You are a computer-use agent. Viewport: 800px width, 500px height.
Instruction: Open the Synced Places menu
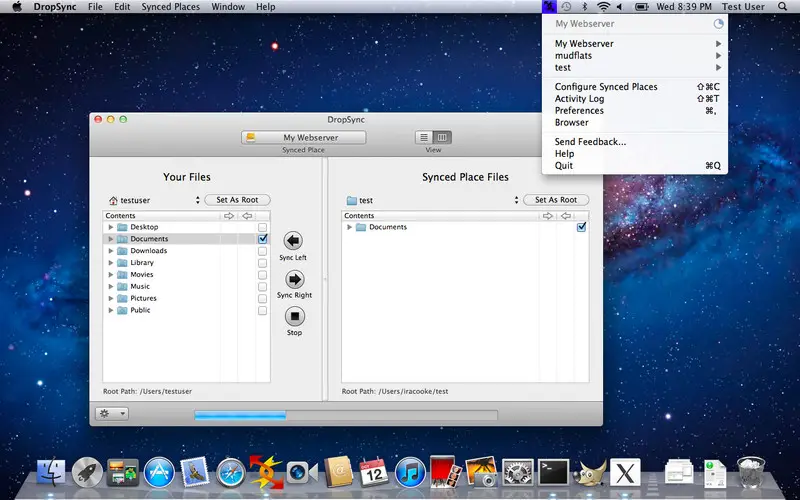tap(170, 7)
